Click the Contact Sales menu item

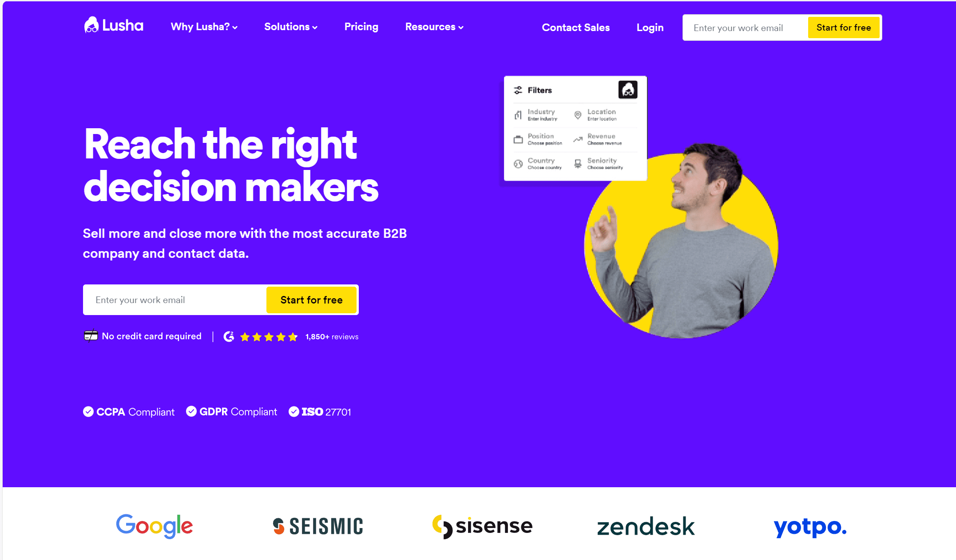coord(576,28)
